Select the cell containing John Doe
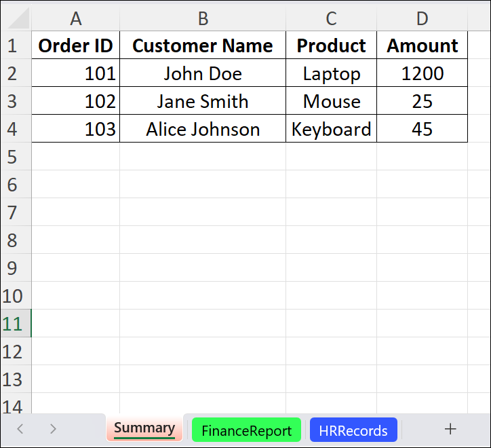This screenshot has height=448, width=491. click(203, 73)
